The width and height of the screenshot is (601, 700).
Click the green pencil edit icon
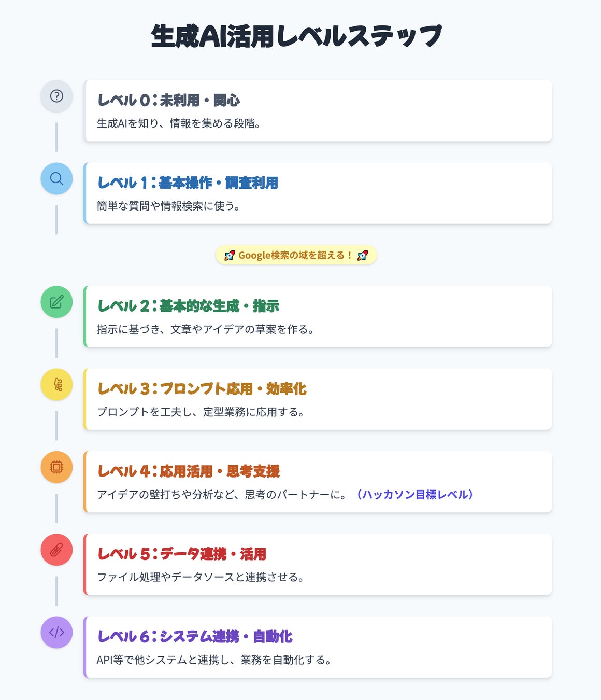coord(56,302)
